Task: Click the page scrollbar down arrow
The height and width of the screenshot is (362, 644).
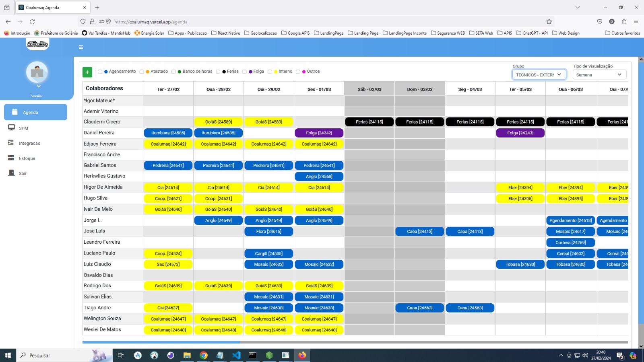Action: click(641, 346)
